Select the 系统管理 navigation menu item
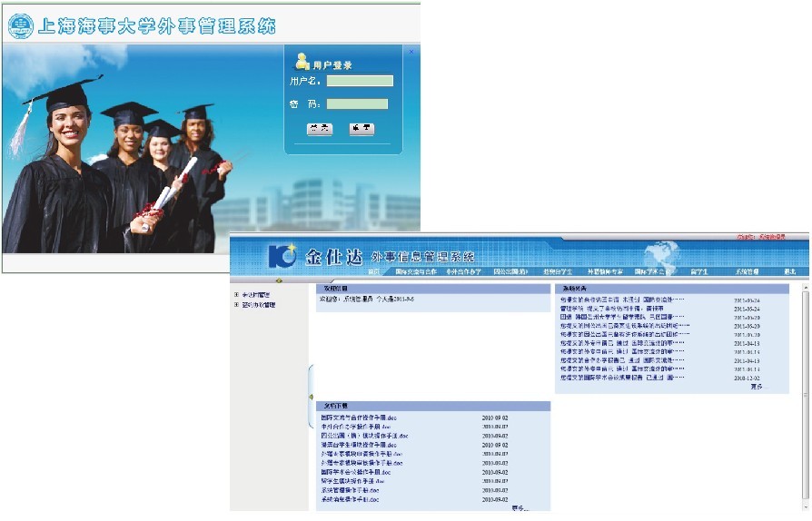Viewport: 812px width, 521px height. click(x=747, y=271)
